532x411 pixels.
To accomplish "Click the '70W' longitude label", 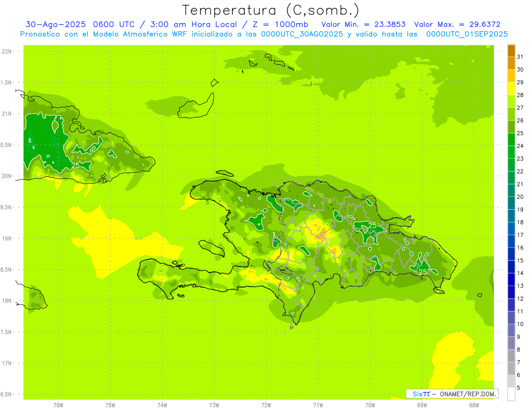I will click(x=370, y=405).
